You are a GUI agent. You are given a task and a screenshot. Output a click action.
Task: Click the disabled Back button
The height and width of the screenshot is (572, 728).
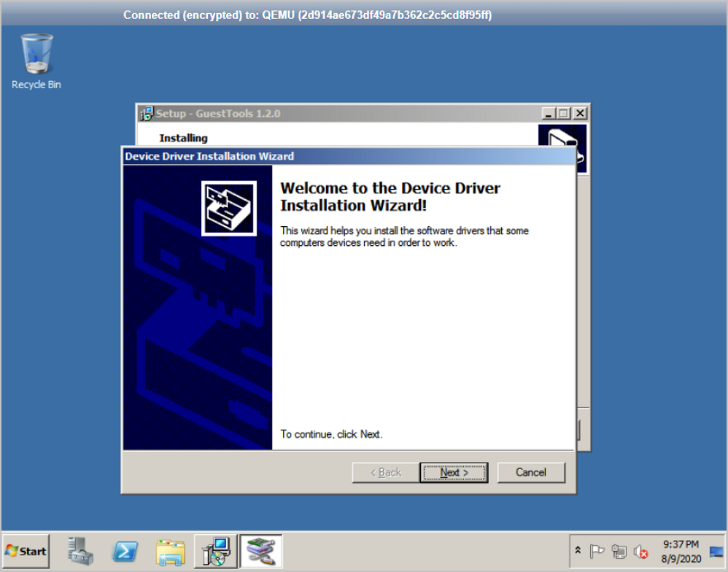click(386, 472)
